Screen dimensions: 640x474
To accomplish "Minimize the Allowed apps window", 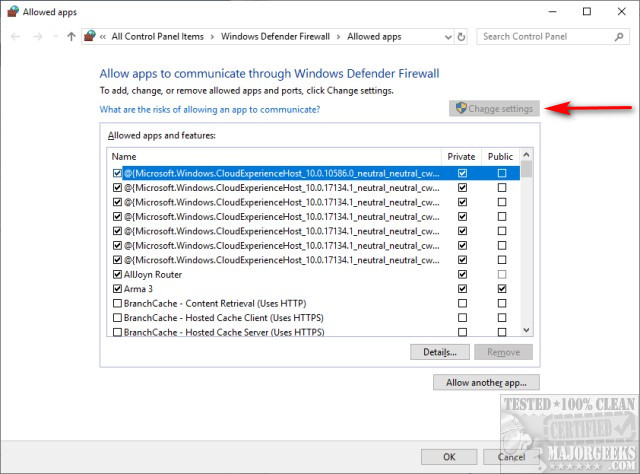I will coord(553,12).
